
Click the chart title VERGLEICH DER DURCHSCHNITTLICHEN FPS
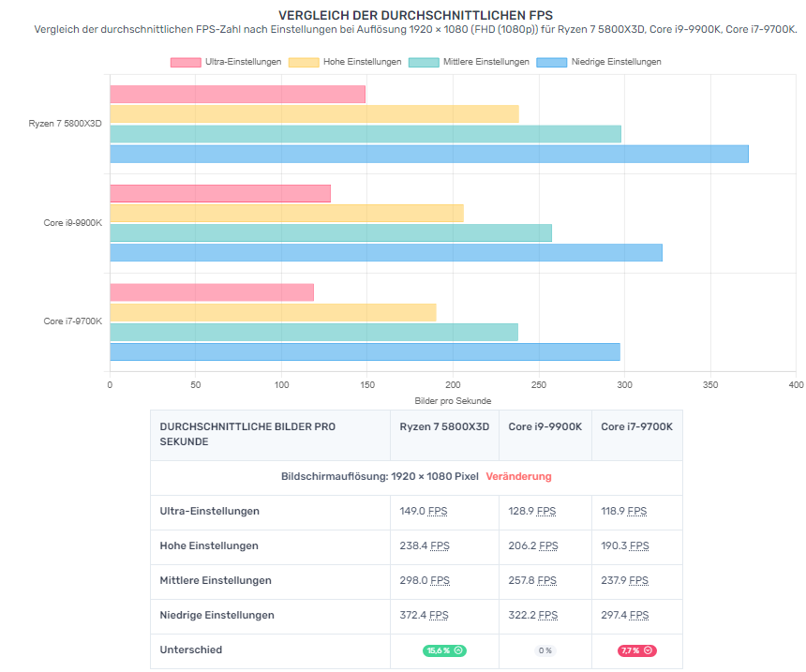(415, 15)
